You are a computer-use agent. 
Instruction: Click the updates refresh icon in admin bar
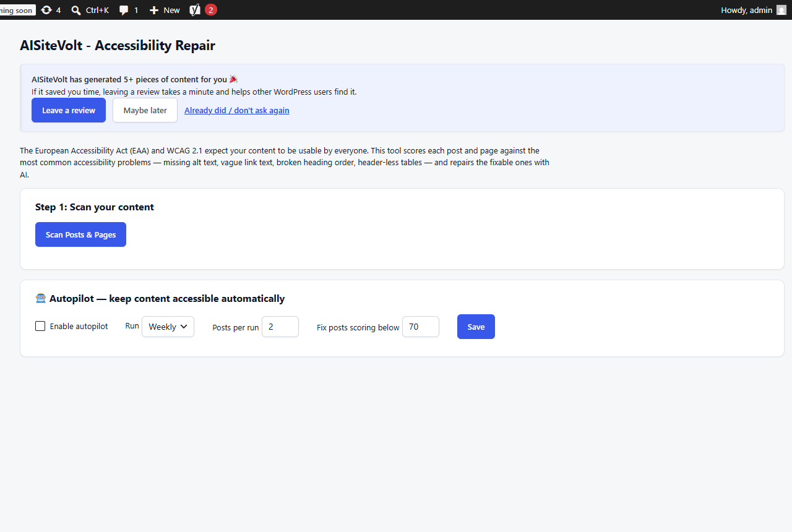click(x=46, y=10)
